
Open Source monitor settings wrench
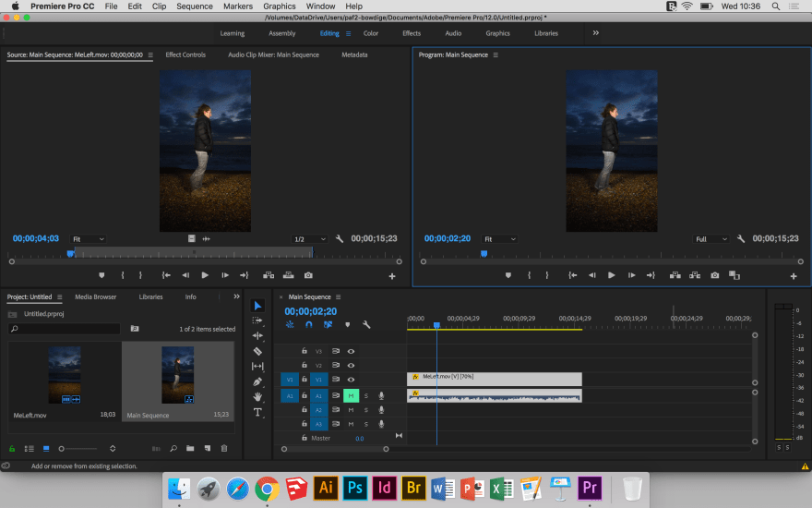(340, 239)
